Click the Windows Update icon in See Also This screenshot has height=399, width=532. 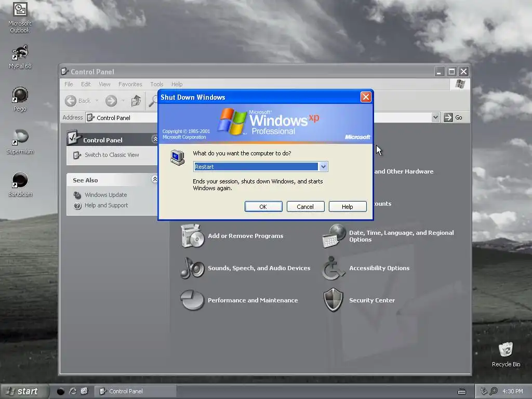tap(77, 195)
